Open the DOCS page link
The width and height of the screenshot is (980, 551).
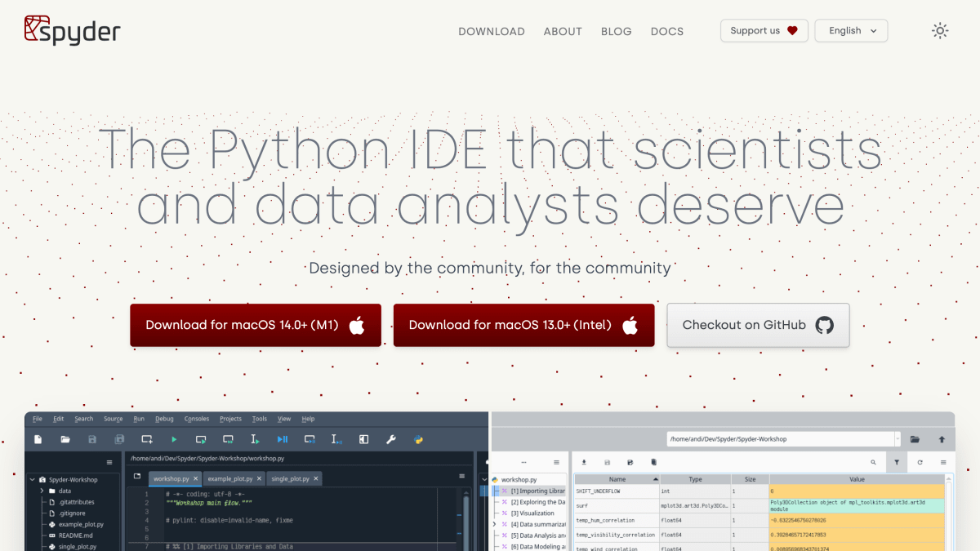[667, 31]
